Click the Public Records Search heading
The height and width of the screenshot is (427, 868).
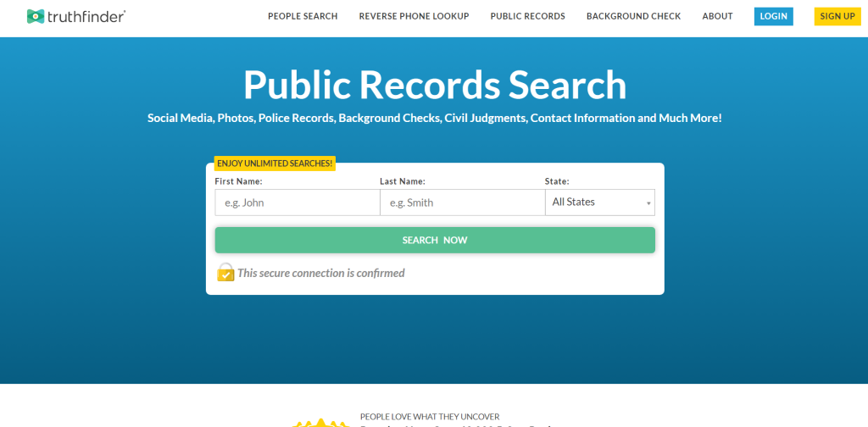[434, 84]
